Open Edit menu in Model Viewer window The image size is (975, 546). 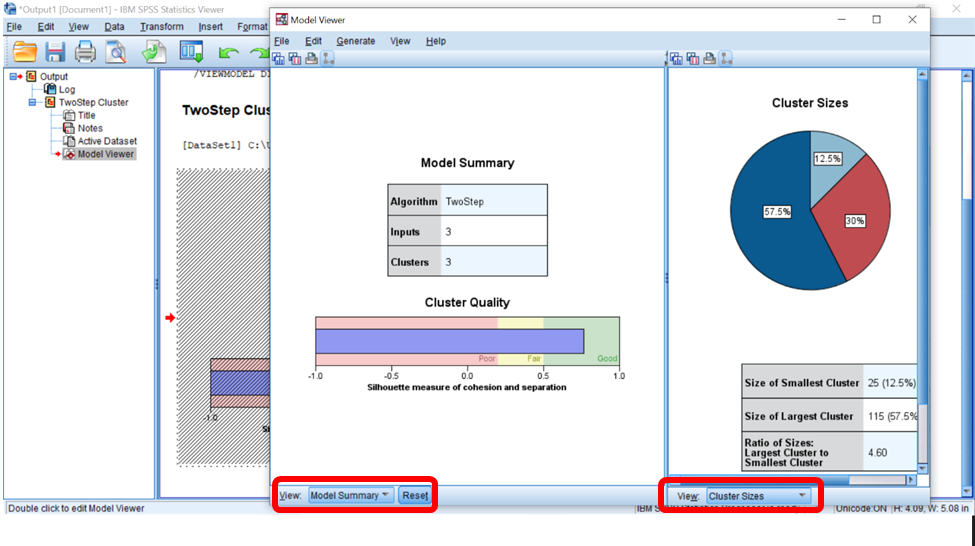(313, 41)
